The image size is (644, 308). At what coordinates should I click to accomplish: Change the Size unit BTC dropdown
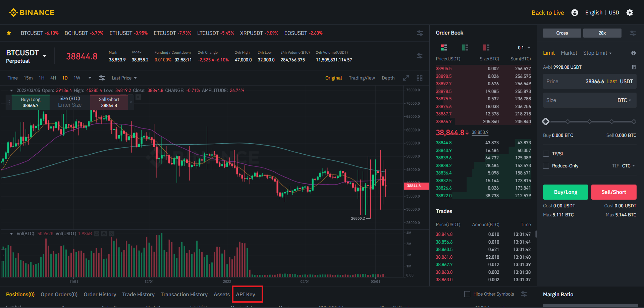[624, 100]
